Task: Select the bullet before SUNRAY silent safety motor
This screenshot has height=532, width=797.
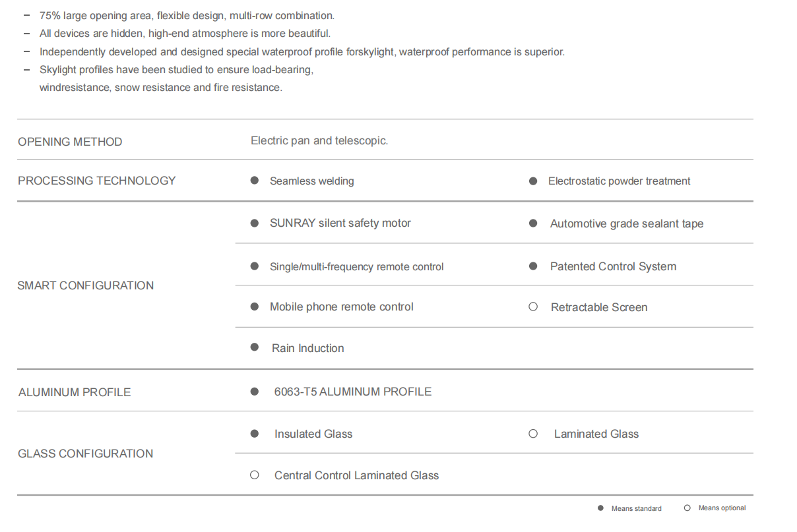Action: click(255, 223)
